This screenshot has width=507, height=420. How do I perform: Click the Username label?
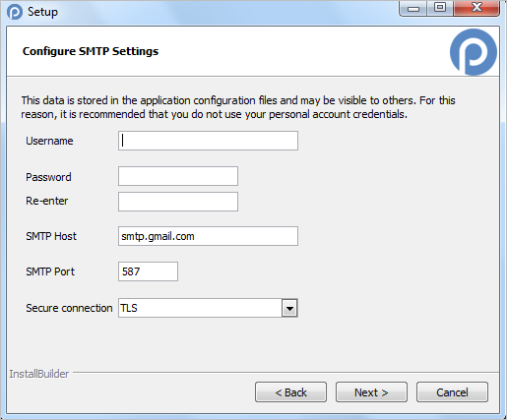click(49, 141)
